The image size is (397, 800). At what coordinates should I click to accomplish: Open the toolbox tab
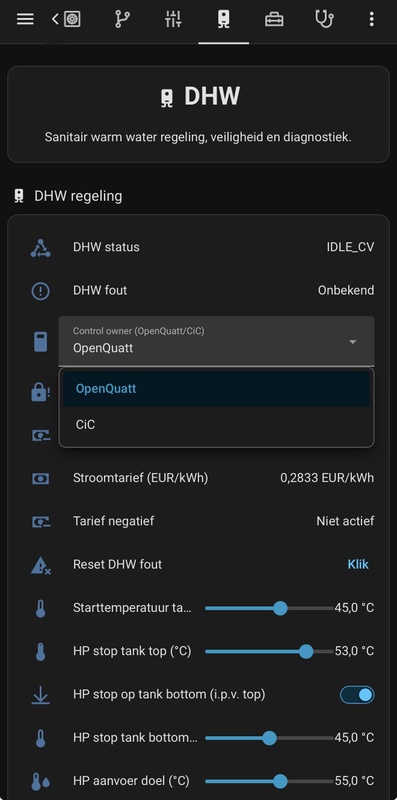coord(274,19)
